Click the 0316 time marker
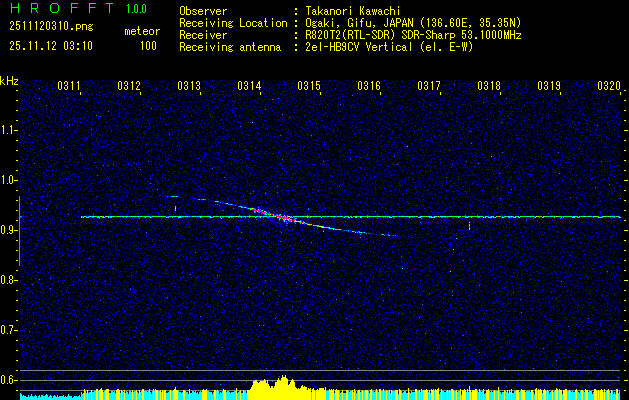 tap(369, 85)
